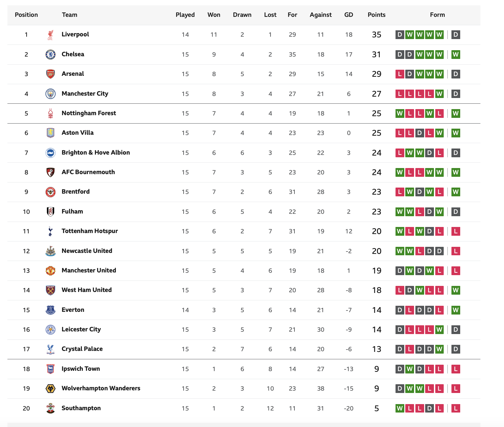The width and height of the screenshot is (504, 427).
Task: Click the Everton badge icon
Action: (50, 310)
